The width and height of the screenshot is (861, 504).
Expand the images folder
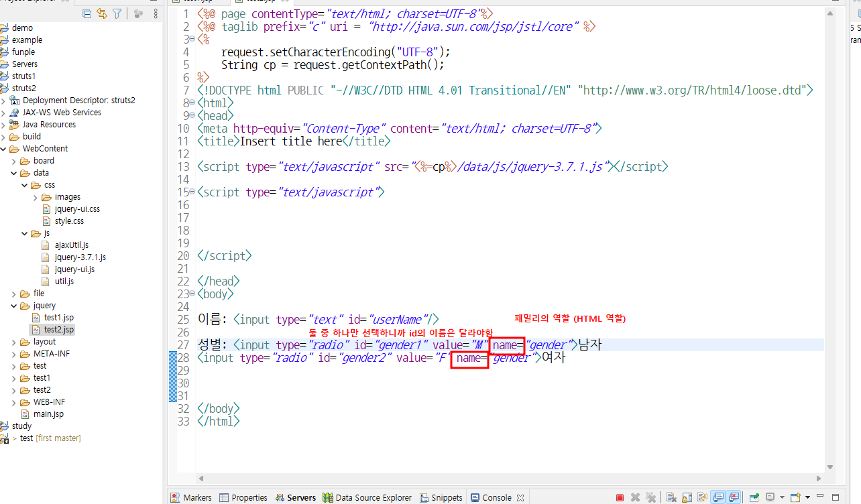(x=36, y=197)
